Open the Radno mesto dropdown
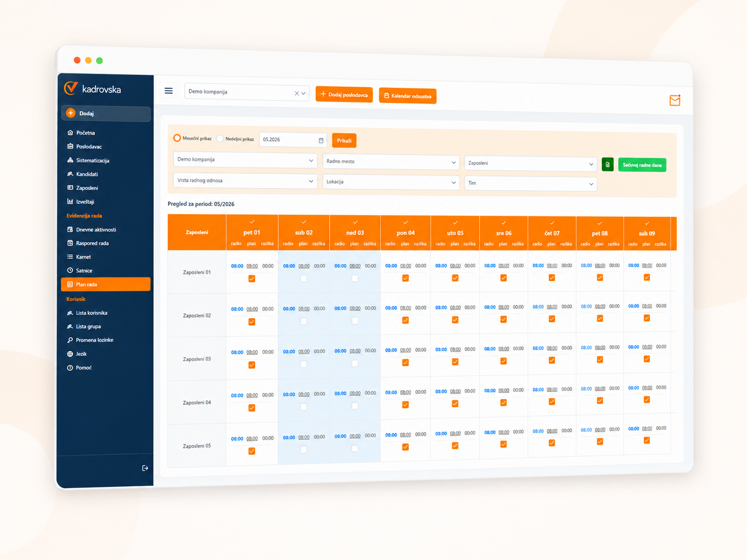747x560 pixels. click(x=391, y=161)
